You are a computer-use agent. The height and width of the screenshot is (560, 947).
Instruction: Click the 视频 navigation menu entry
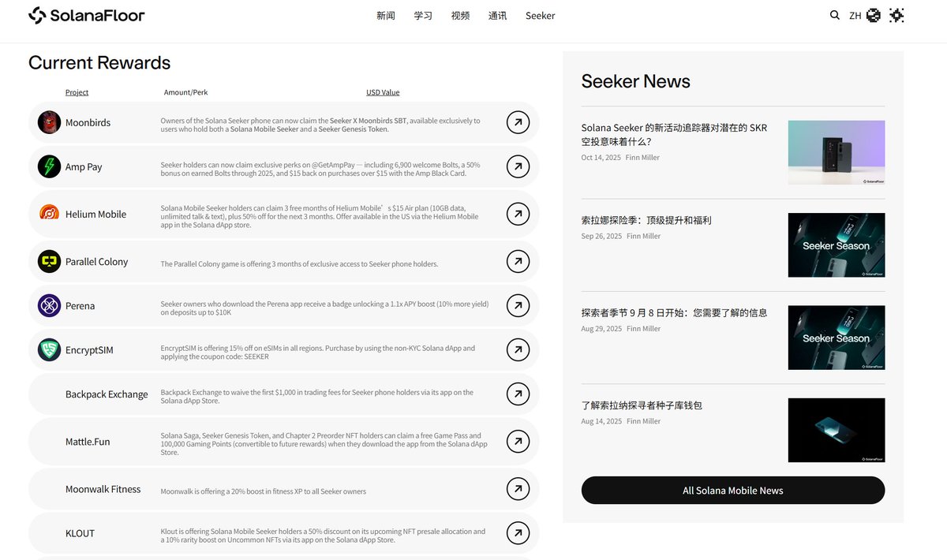click(x=460, y=15)
